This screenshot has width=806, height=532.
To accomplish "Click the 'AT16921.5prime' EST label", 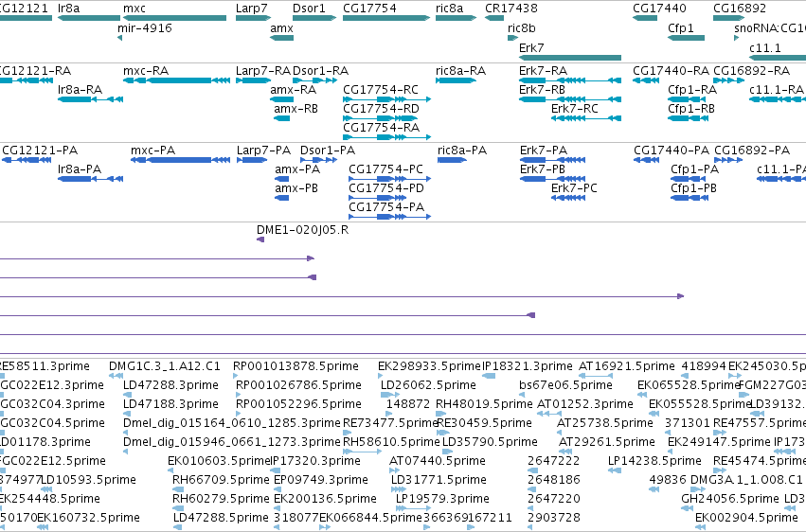I will [627, 365].
